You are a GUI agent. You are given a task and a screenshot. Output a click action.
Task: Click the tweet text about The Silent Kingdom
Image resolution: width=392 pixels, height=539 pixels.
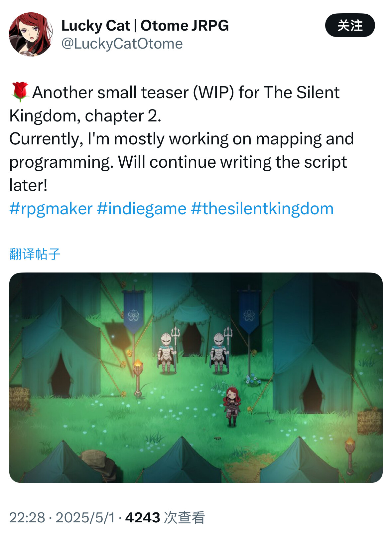point(181,139)
